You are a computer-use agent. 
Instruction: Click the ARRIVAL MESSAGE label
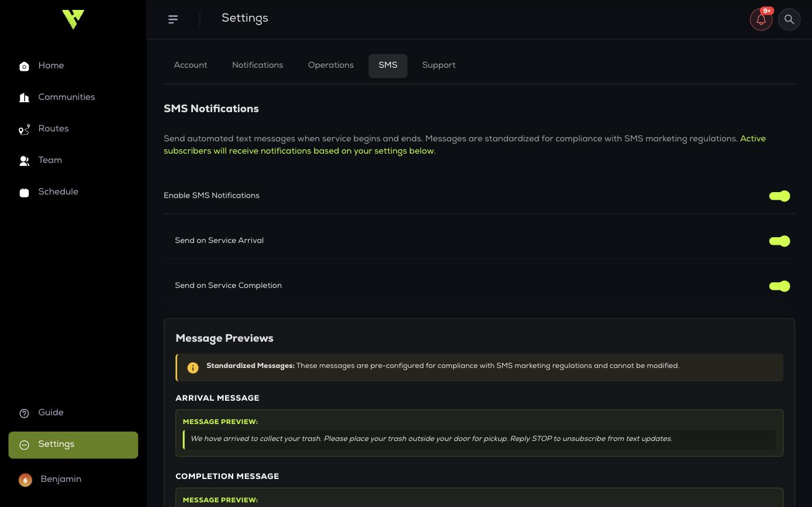click(217, 398)
